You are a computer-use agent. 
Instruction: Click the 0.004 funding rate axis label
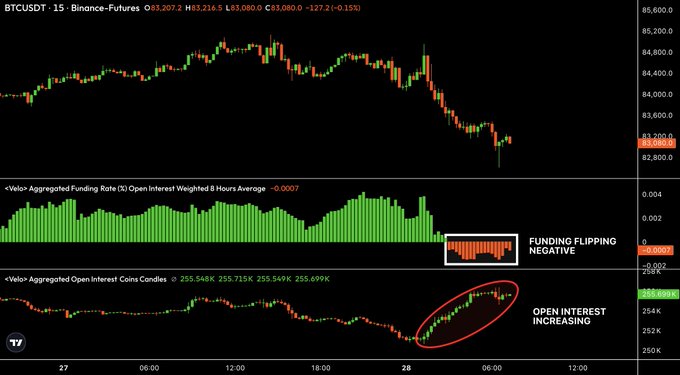(653, 195)
